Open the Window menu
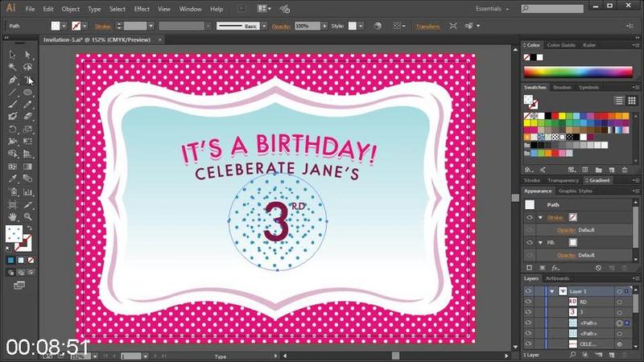 click(x=190, y=9)
